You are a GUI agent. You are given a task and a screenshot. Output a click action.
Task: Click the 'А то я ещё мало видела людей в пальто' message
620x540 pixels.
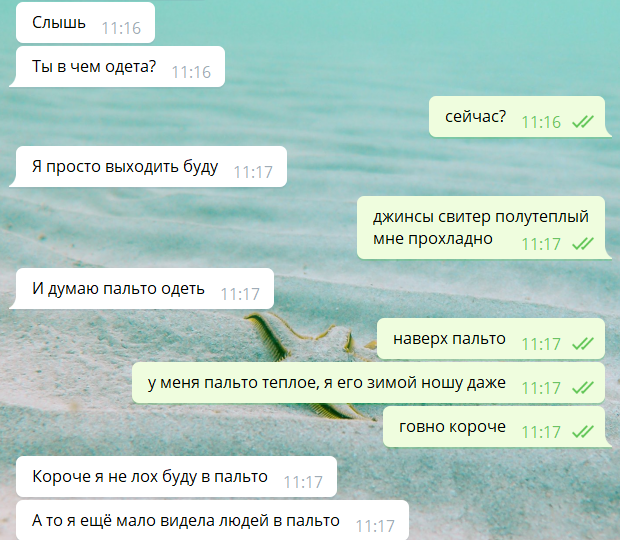212,520
